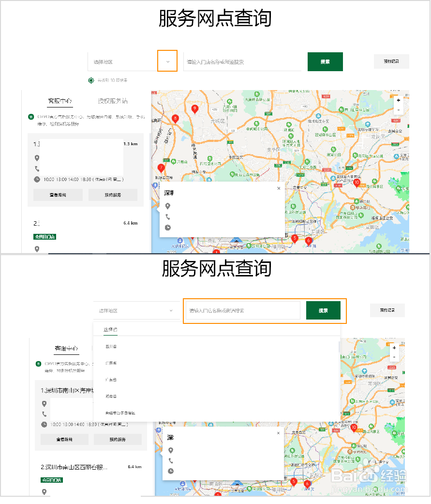Click the zoom-out "−" control on the map

pyautogui.click(x=398, y=110)
